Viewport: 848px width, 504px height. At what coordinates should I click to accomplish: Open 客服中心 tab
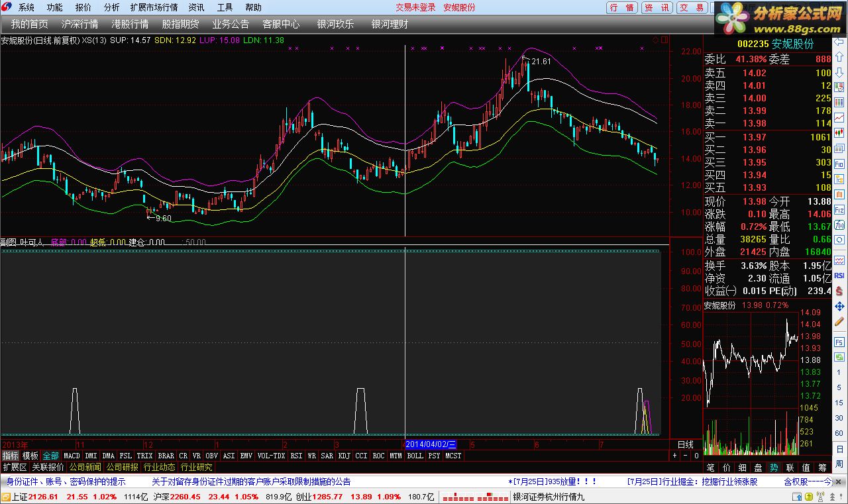(x=281, y=24)
